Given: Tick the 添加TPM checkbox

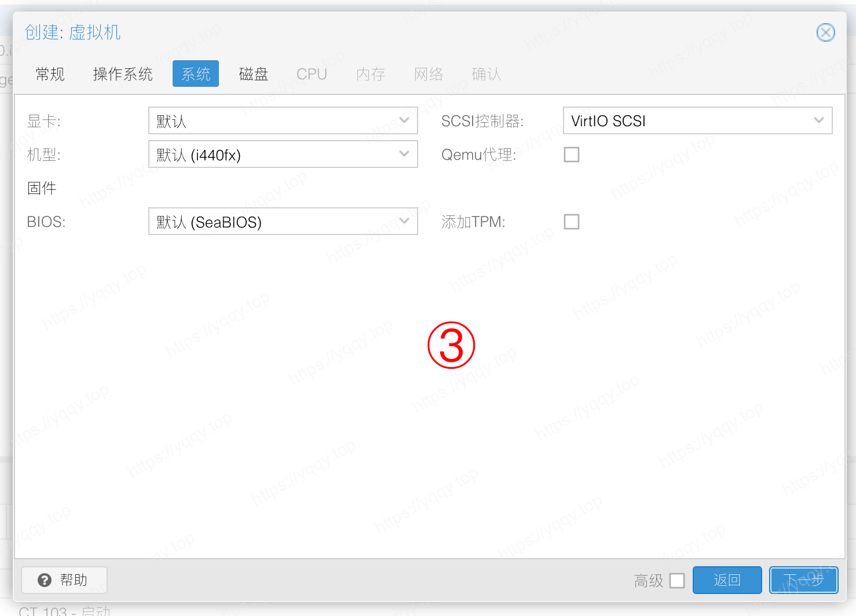Looking at the screenshot, I should tap(572, 222).
